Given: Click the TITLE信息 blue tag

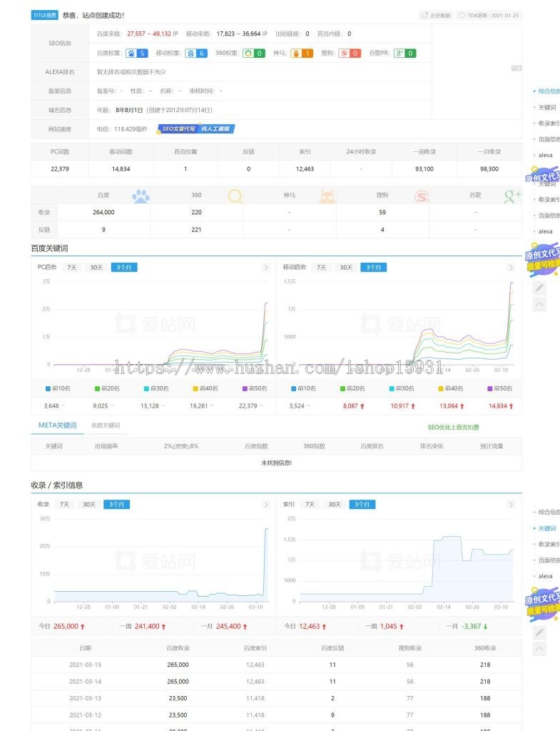Looking at the screenshot, I should coord(45,15).
